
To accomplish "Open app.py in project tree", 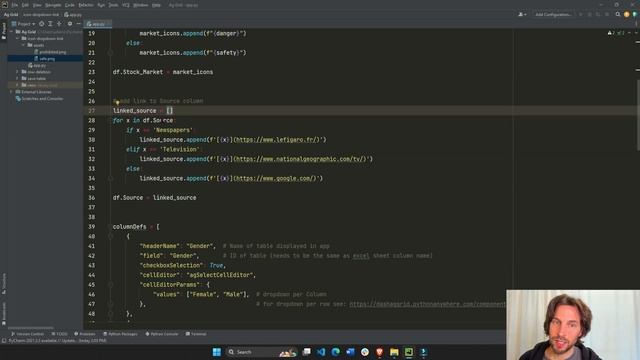I will [x=37, y=65].
